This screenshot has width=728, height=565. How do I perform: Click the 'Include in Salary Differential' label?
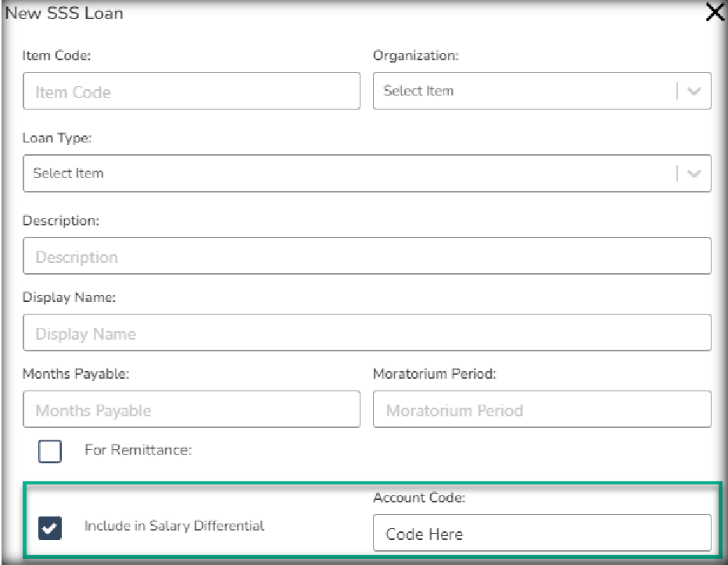pos(174,526)
